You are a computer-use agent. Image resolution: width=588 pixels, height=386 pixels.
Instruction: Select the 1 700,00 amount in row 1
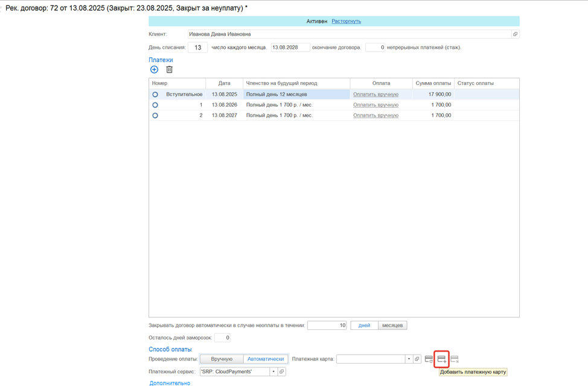(x=433, y=105)
